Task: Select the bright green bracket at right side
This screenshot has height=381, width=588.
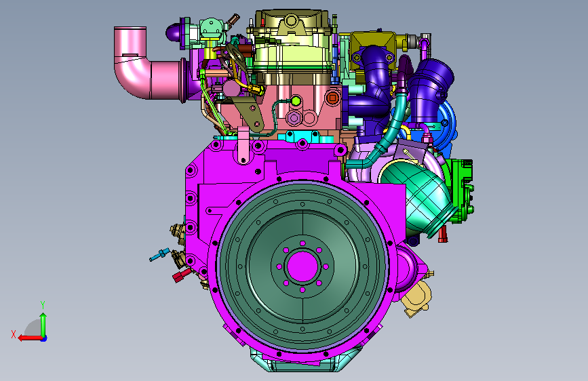Action: click(460, 191)
